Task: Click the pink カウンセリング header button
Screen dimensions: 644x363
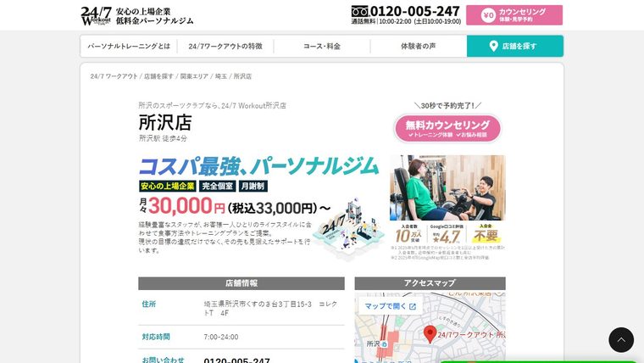Action: pos(514,15)
